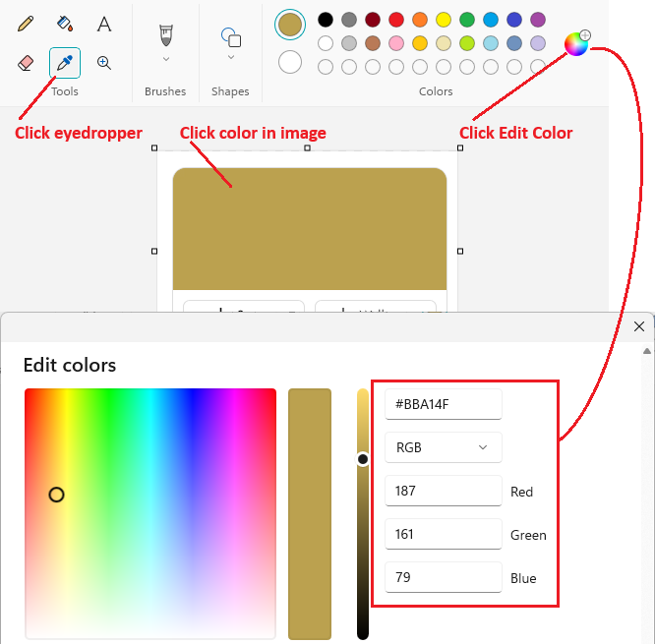
Task: Pick the lime palette color
Action: tap(467, 43)
